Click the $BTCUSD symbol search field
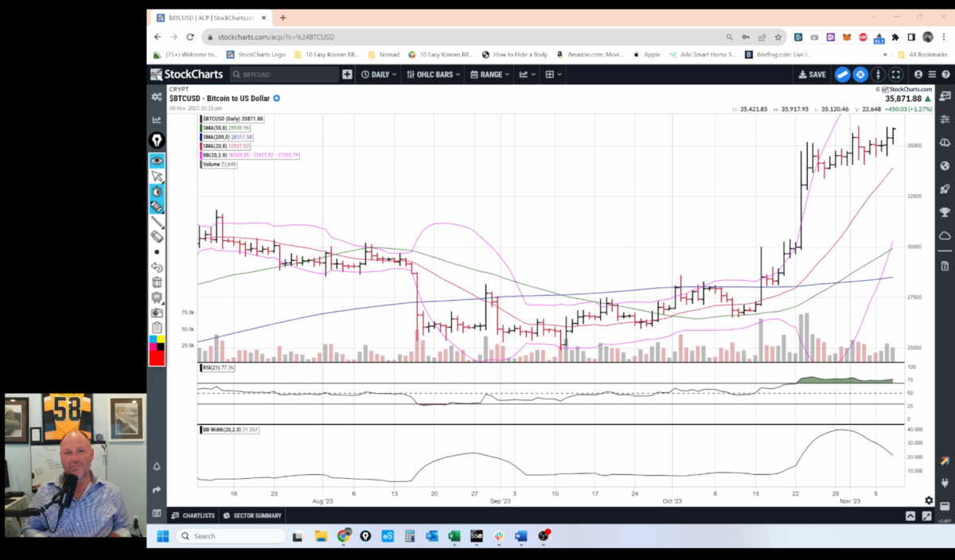The height and width of the screenshot is (560, 955). [x=284, y=74]
